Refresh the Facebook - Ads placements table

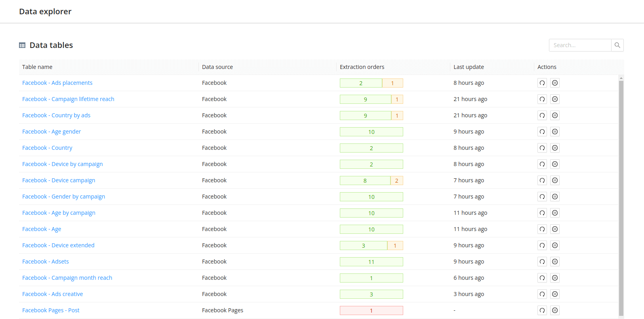pyautogui.click(x=542, y=83)
